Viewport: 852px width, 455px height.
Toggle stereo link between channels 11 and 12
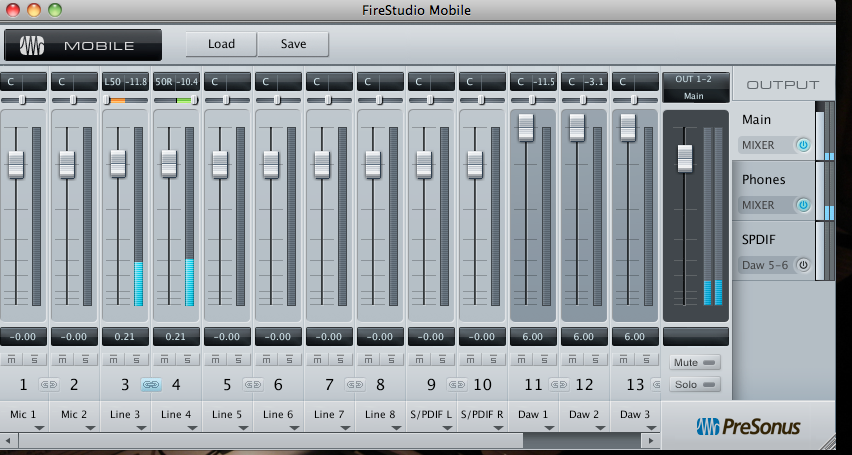click(x=559, y=385)
